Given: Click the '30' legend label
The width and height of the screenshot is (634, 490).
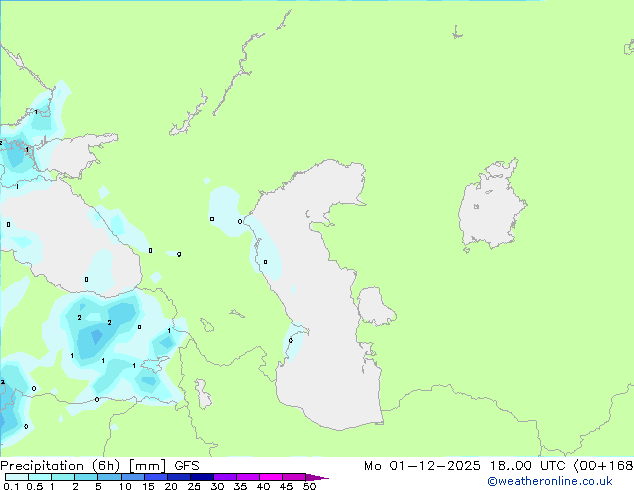Looking at the screenshot, I should click(x=217, y=486).
